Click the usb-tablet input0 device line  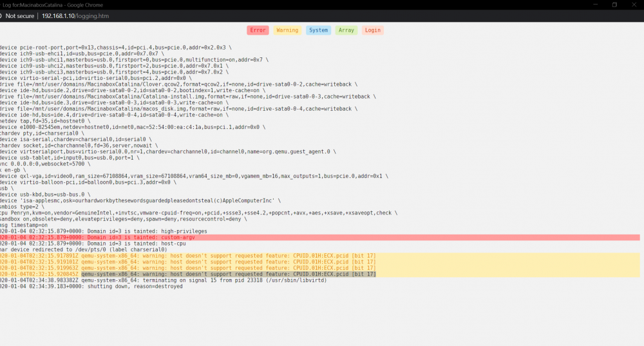(x=70, y=158)
